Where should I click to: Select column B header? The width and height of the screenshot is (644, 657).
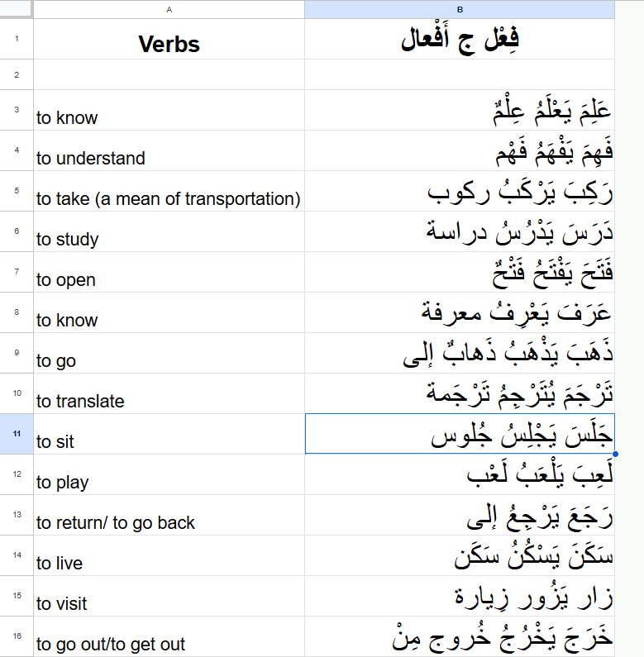coord(460,9)
